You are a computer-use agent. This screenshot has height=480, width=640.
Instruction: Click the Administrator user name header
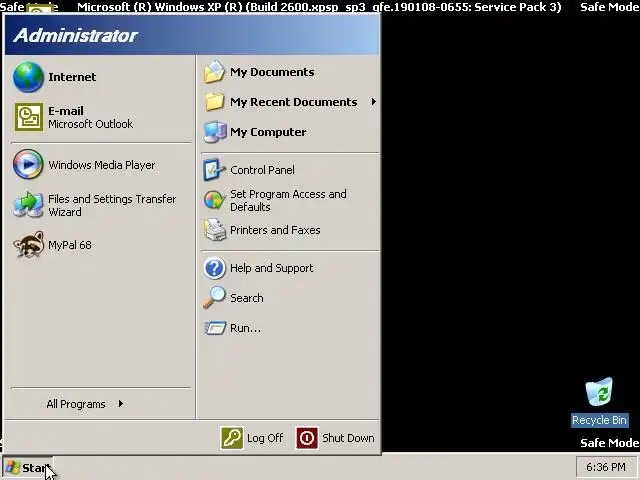pos(76,36)
